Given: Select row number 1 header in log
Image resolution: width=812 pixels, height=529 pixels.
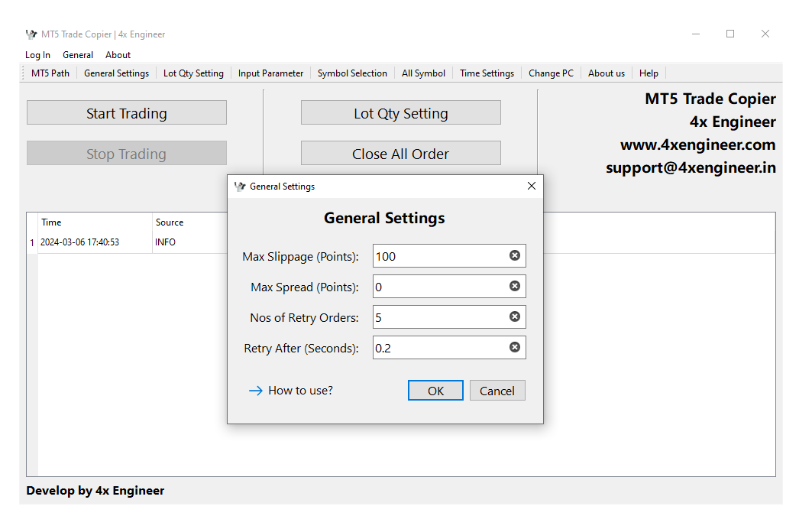Looking at the screenshot, I should click(x=32, y=242).
